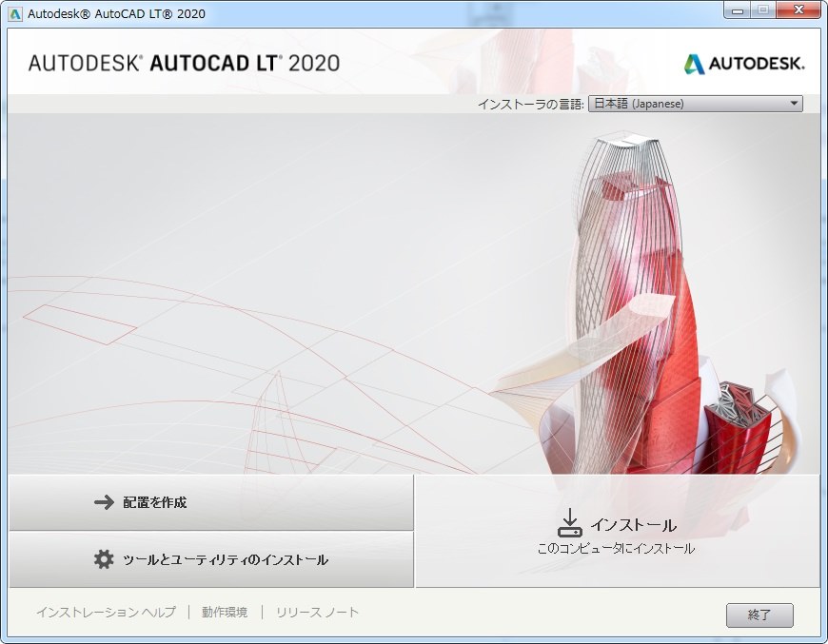The height and width of the screenshot is (644, 828).
Task: Click ツールとユーティリティのインストール button
Action: point(211,559)
